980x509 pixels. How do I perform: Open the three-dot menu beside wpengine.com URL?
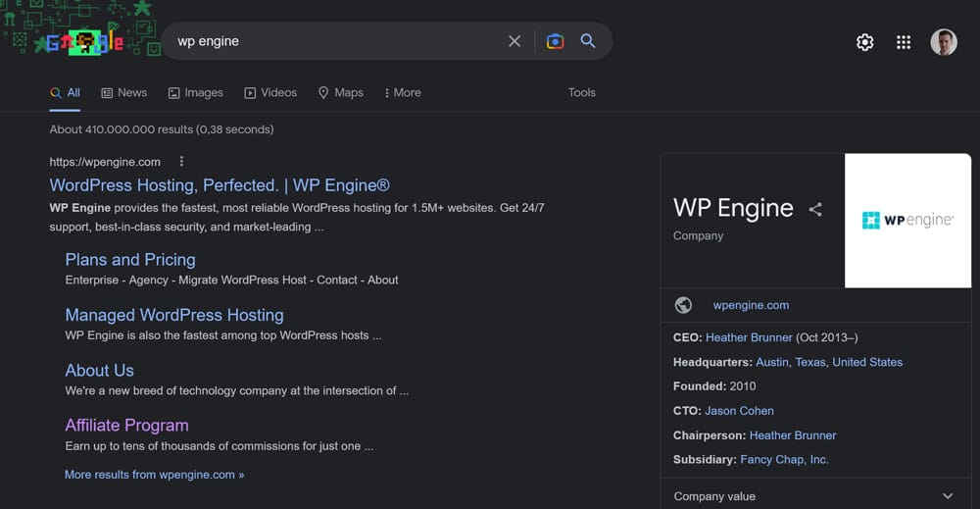click(x=182, y=161)
